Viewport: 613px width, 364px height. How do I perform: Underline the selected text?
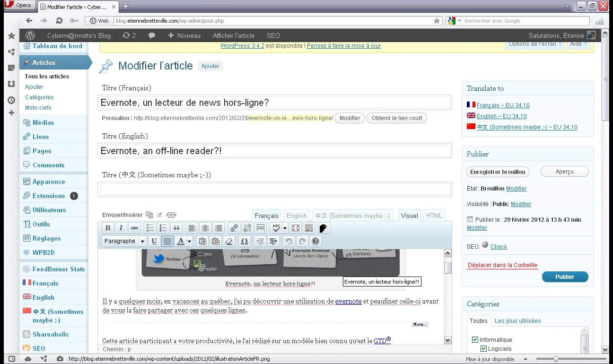[x=154, y=241]
